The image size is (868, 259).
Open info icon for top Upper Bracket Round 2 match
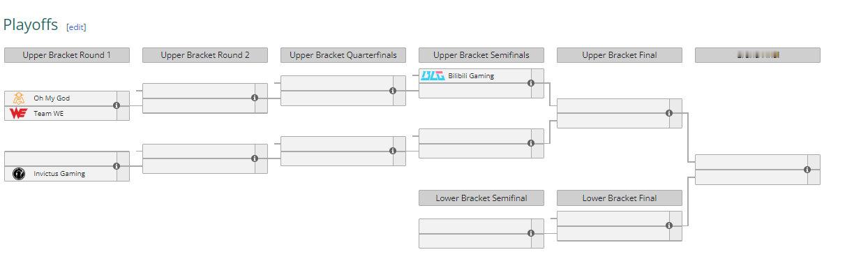click(255, 98)
